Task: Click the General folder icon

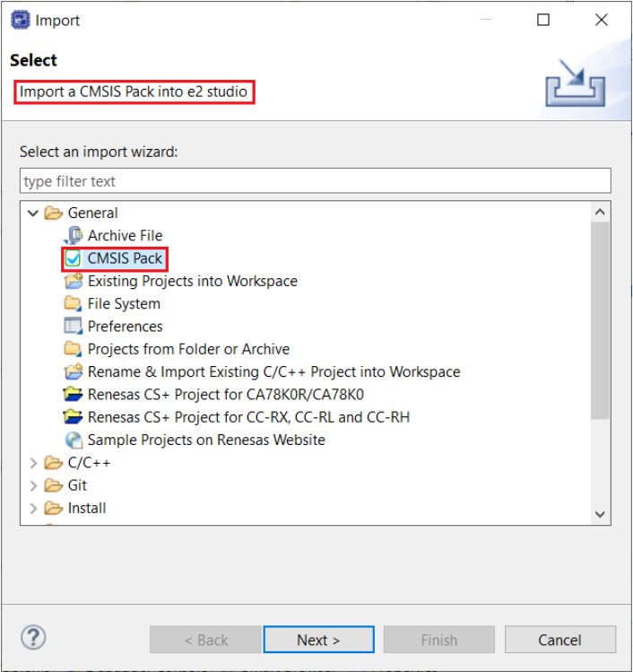Action: pyautogui.click(x=54, y=213)
